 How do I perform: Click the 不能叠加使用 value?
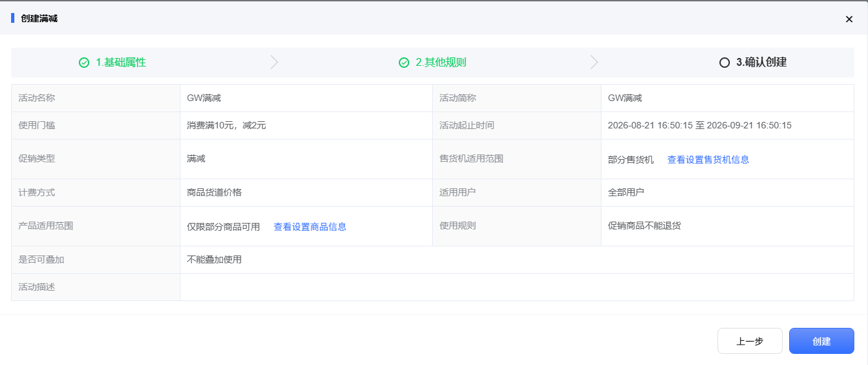[x=214, y=259]
